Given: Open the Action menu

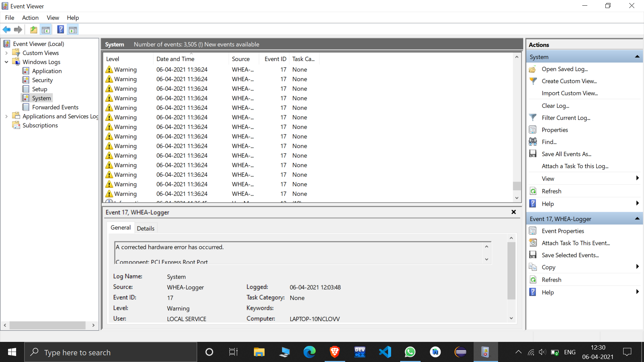Looking at the screenshot, I should (x=30, y=18).
